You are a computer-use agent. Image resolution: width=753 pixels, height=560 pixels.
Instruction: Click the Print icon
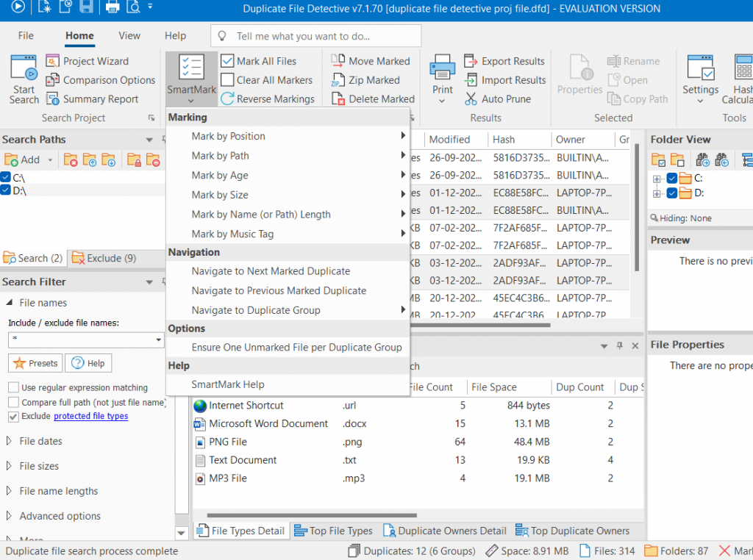(x=442, y=68)
